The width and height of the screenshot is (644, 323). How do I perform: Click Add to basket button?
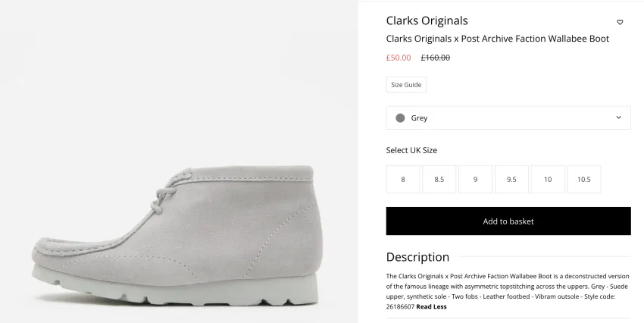pyautogui.click(x=508, y=221)
